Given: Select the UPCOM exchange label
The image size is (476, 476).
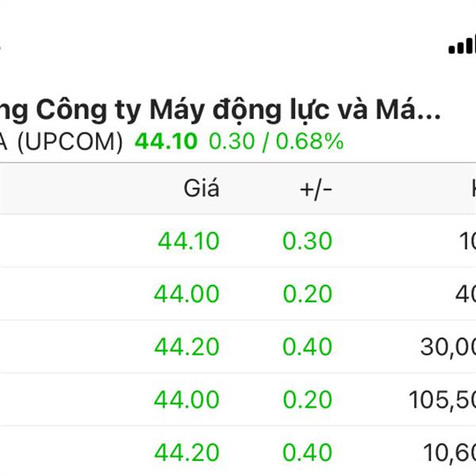Looking at the screenshot, I should click(70, 142).
